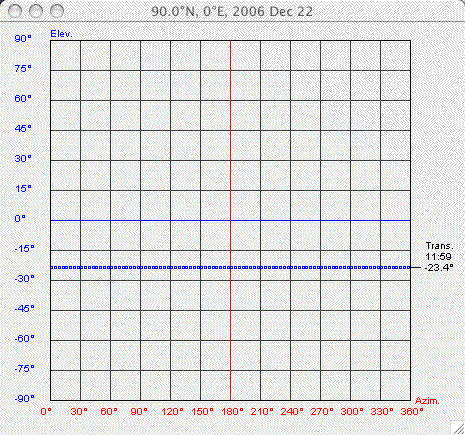Click the 45° elevation tick label

23,129
